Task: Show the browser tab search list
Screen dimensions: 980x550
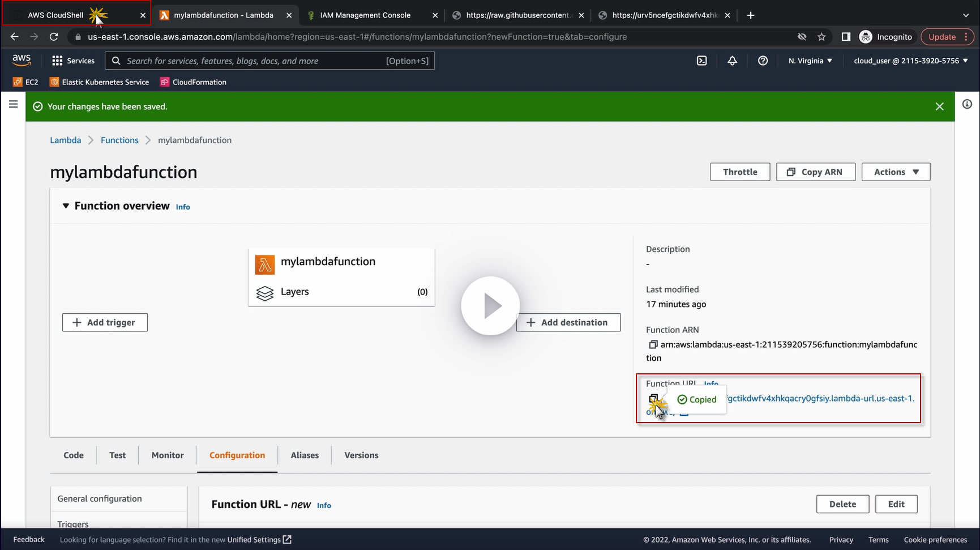Action: [966, 15]
